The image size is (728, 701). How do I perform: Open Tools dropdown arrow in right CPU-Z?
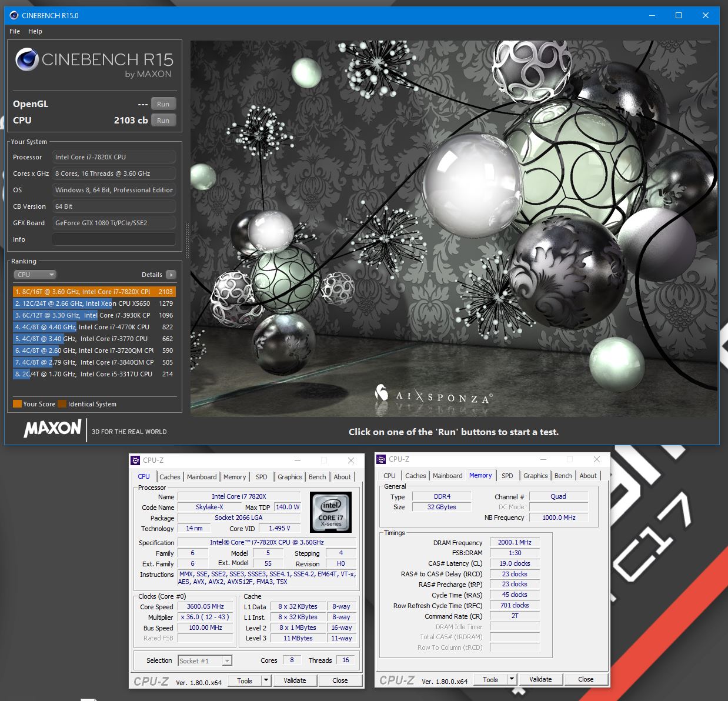(512, 679)
